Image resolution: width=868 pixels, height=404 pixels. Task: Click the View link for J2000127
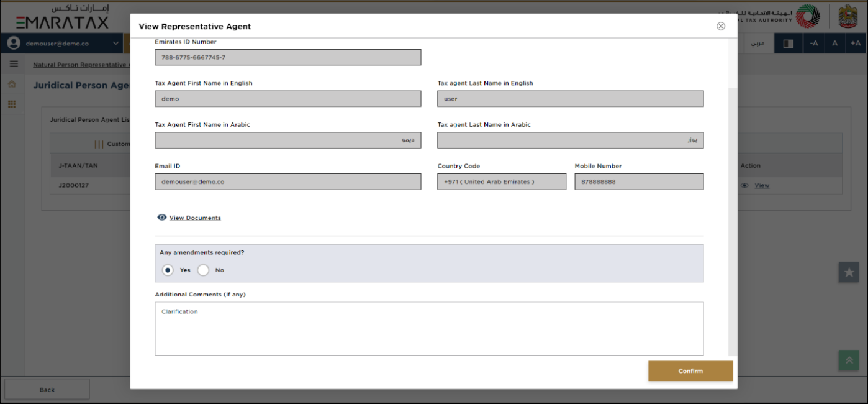(762, 186)
